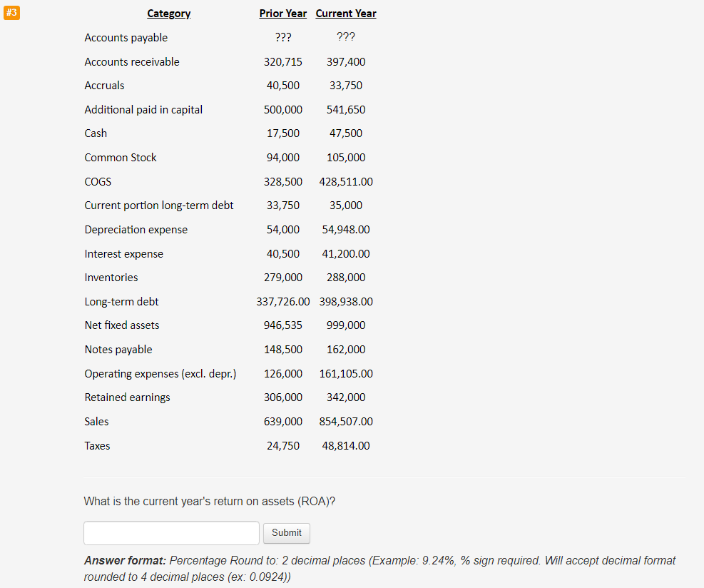The height and width of the screenshot is (588, 704).
Task: Click the Prior Year column header
Action: 282,13
